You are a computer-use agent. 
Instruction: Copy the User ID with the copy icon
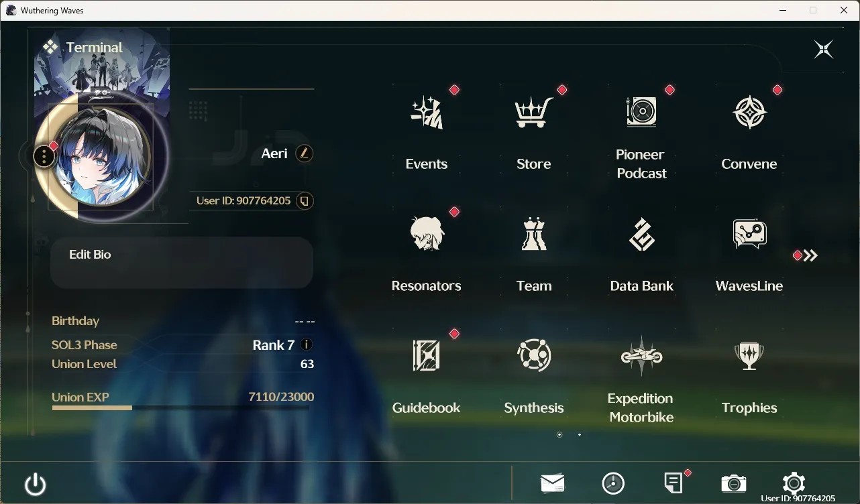click(305, 201)
